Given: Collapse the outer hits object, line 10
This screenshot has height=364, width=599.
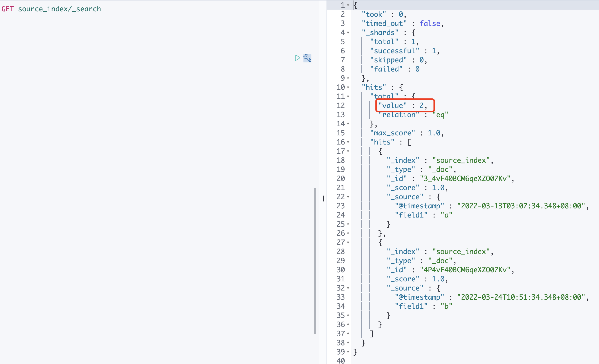Looking at the screenshot, I should tap(348, 87).
